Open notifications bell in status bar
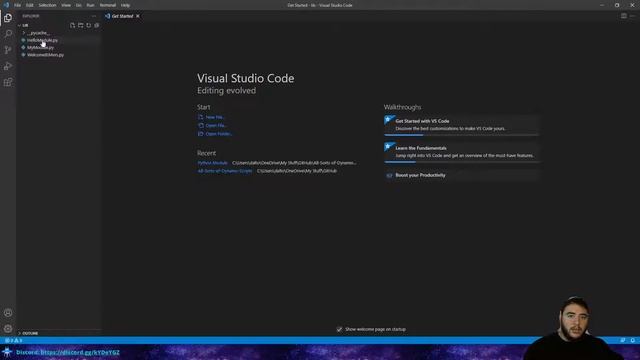This screenshot has width=640, height=360. point(632,340)
